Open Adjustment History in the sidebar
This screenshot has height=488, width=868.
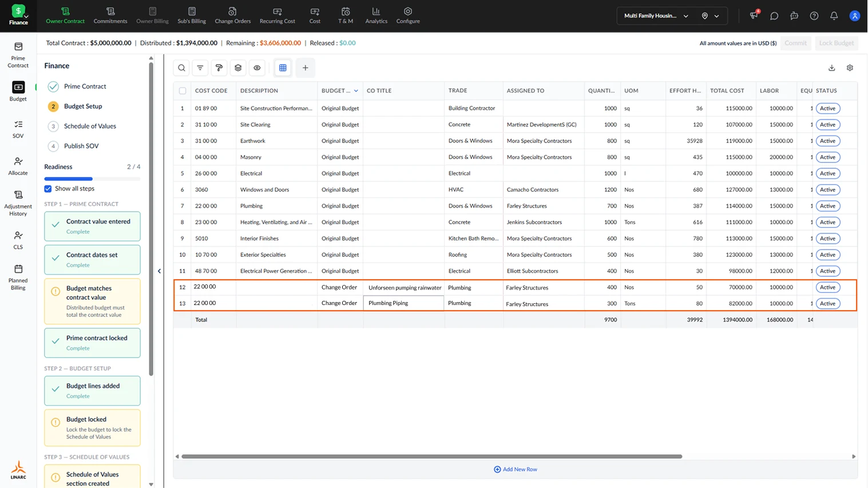(18, 204)
